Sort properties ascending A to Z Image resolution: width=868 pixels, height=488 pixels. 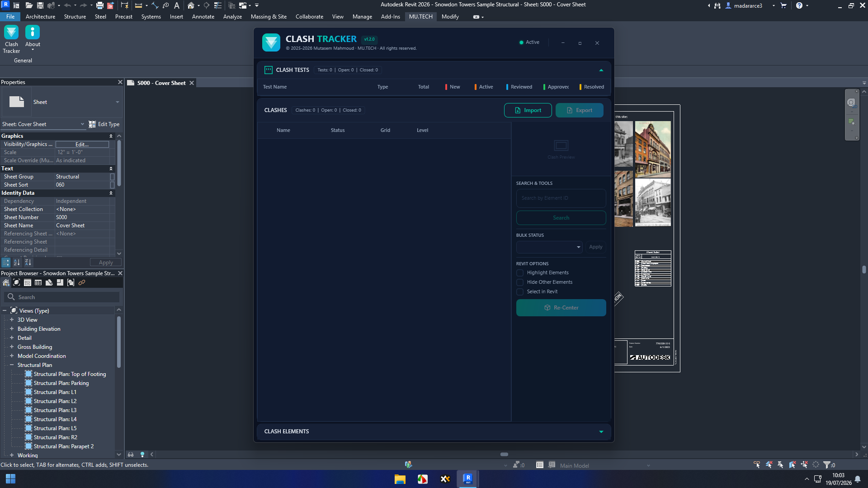click(x=17, y=263)
